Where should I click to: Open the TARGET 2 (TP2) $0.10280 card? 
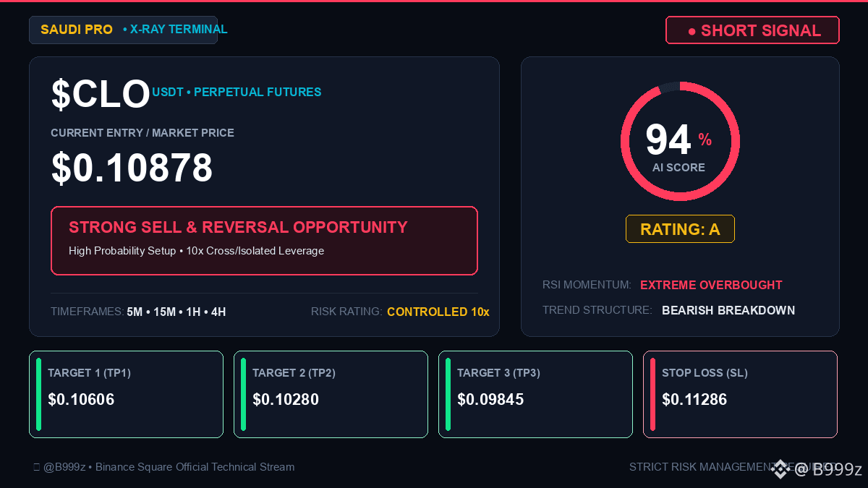click(x=331, y=394)
